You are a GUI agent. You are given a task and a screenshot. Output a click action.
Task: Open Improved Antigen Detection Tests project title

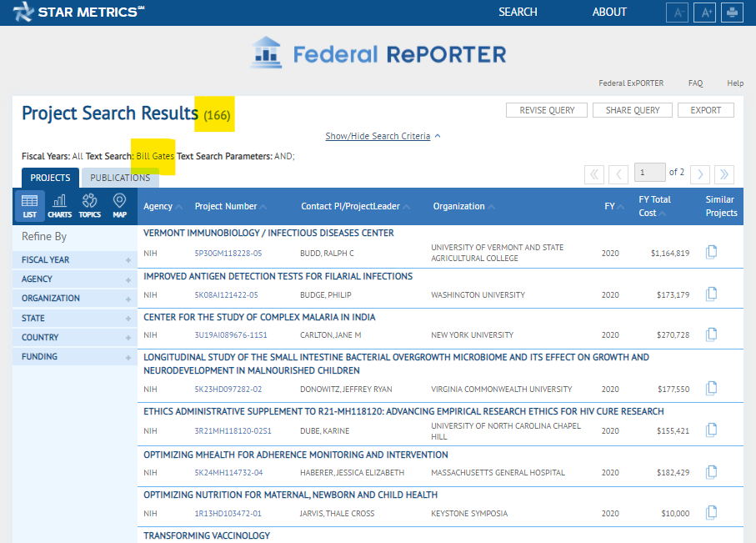click(278, 276)
